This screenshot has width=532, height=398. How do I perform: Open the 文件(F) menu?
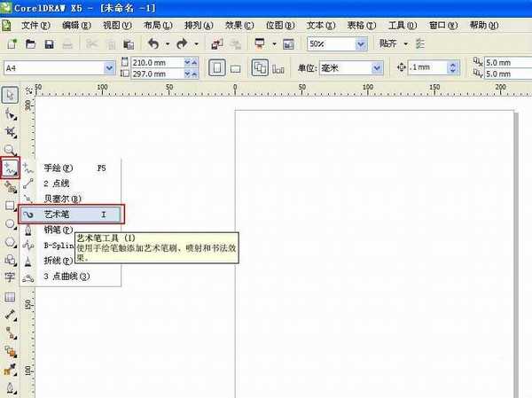coord(35,26)
